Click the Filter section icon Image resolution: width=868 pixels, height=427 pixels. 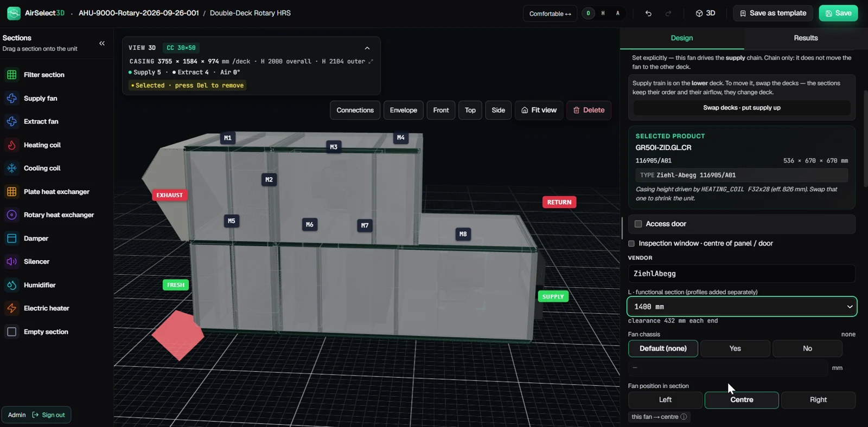[x=12, y=75]
